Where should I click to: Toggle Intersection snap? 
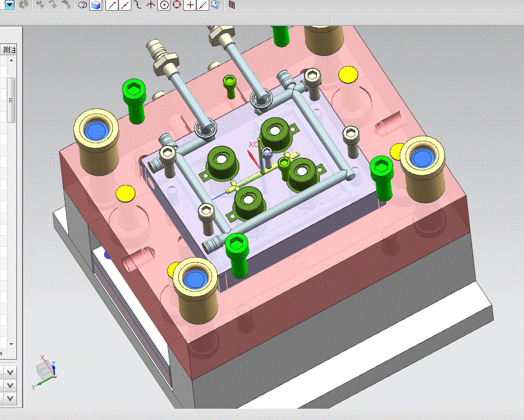[151, 5]
